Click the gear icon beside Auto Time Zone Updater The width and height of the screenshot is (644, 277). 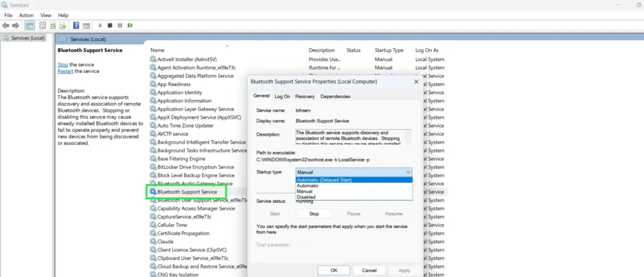pyautogui.click(x=153, y=126)
